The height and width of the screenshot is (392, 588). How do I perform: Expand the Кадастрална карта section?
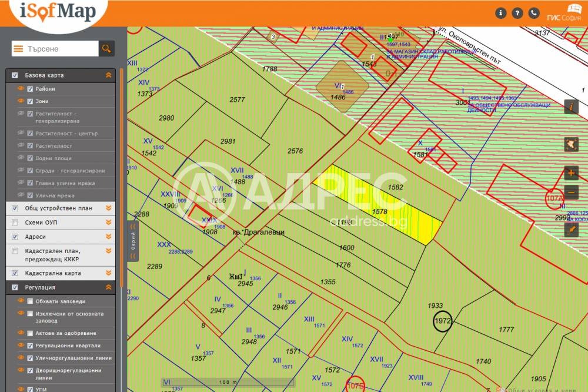(108, 273)
